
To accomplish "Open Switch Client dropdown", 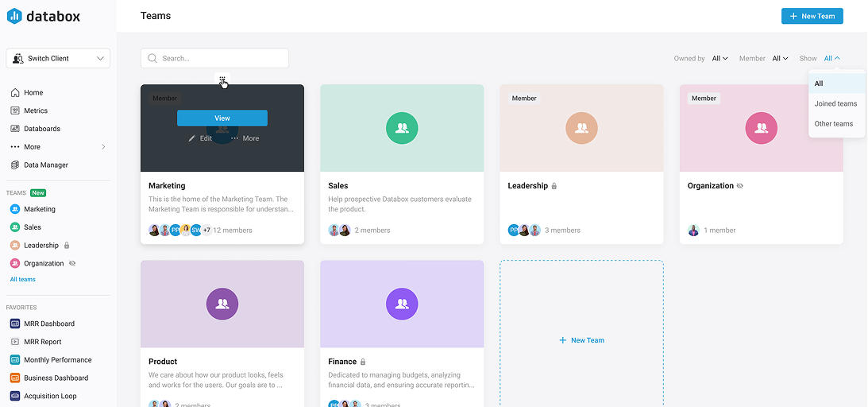I will (x=58, y=58).
